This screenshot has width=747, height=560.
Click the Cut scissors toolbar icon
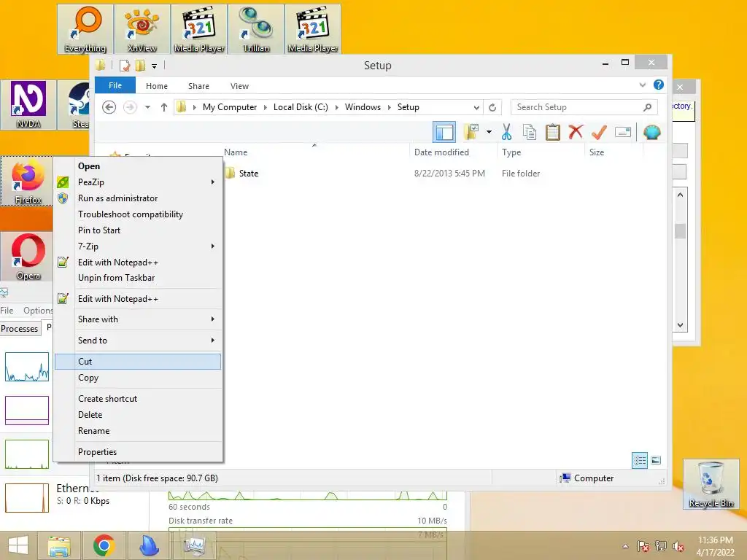[x=506, y=132]
